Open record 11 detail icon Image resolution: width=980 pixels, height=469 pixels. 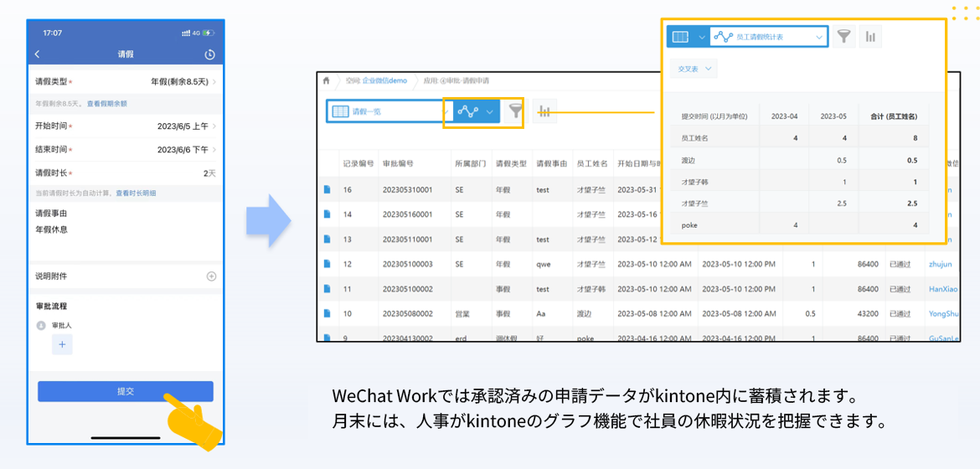[x=327, y=289]
